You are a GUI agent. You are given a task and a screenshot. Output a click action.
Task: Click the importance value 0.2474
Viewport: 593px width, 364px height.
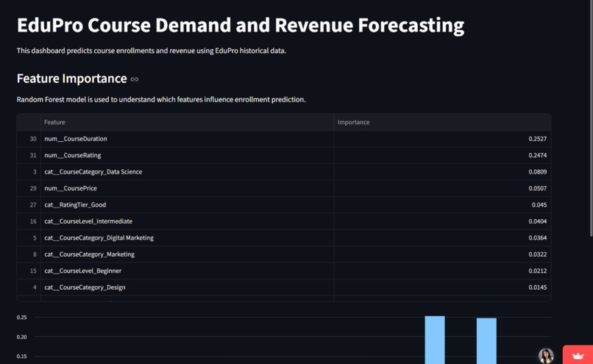[537, 155]
